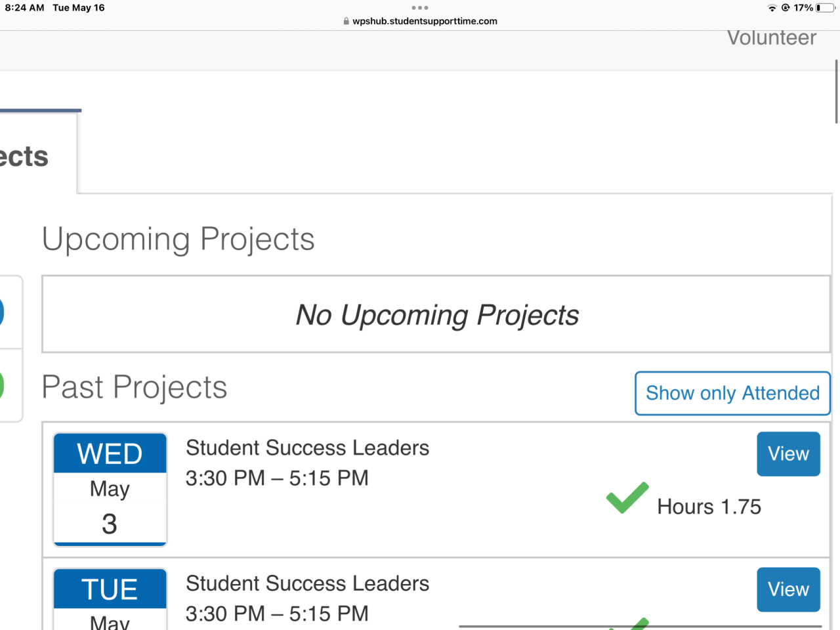Tap the three-dot multitasking menu at top

[420, 8]
